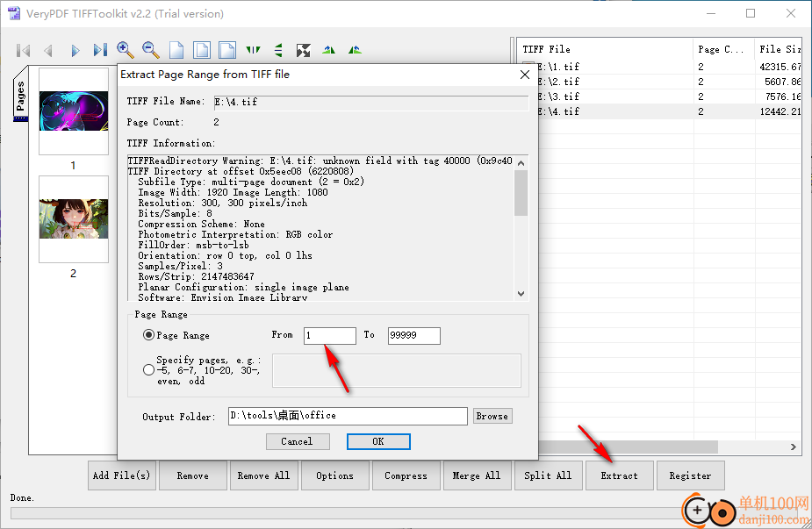This screenshot has height=529, width=812.
Task: Sort by the File Size column header
Action: tap(780, 49)
